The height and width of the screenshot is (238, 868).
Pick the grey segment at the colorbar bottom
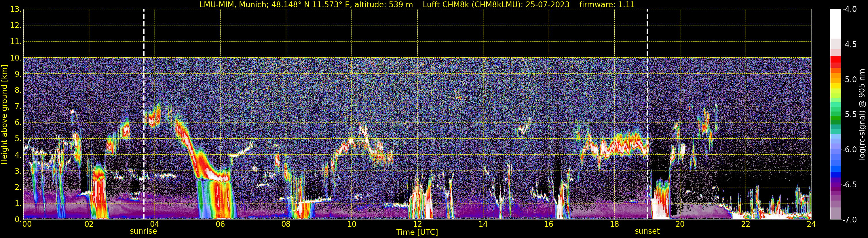[835, 213]
